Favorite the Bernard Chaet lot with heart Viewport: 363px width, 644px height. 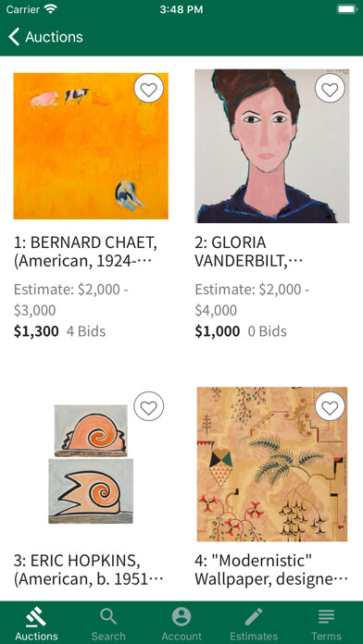[148, 88]
